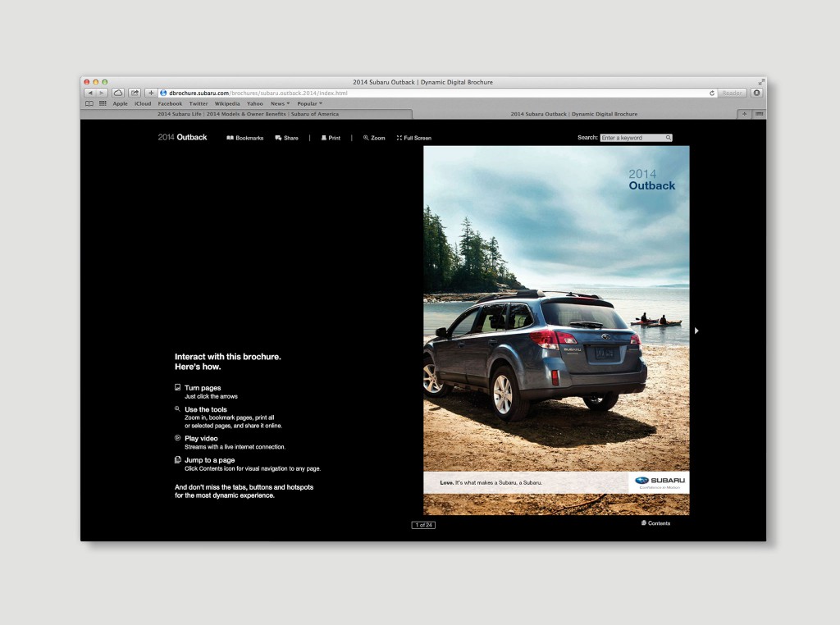840x625 pixels.
Task: Turn to next page with right arrow
Action: point(696,331)
